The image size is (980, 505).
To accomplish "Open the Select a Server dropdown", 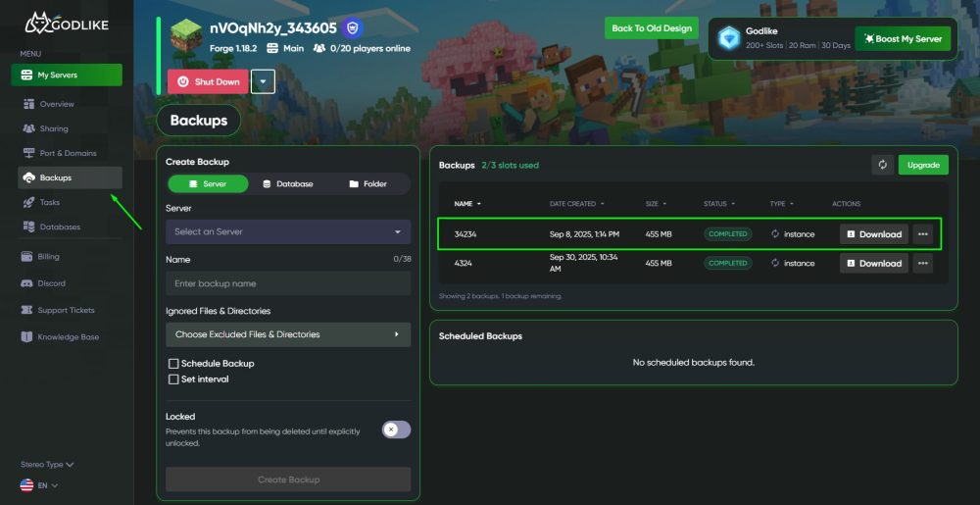I will coord(288,232).
